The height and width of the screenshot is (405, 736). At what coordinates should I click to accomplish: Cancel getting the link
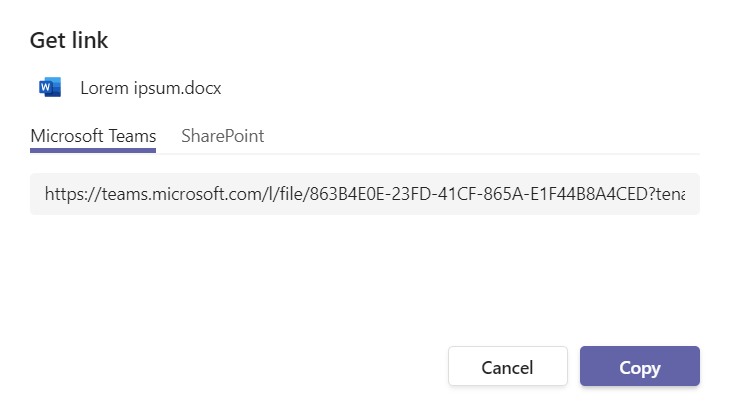(507, 367)
